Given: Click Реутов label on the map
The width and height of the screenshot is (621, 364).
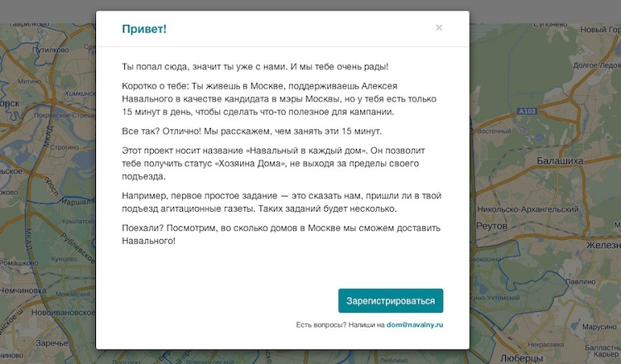Looking at the screenshot, I should 492,226.
